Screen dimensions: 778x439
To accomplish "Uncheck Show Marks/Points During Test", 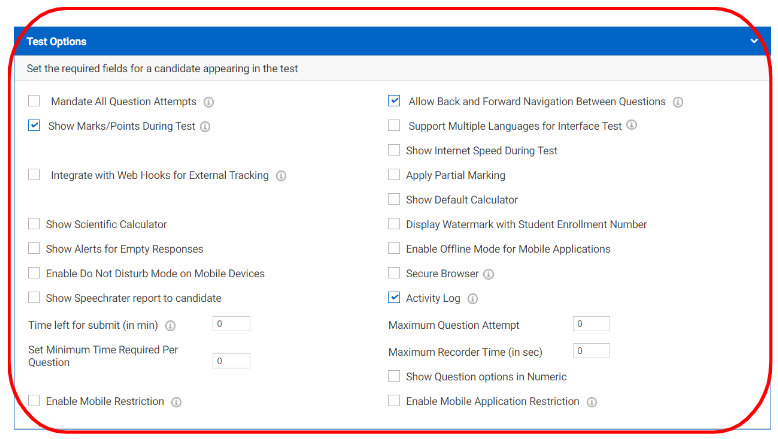I will (x=34, y=125).
